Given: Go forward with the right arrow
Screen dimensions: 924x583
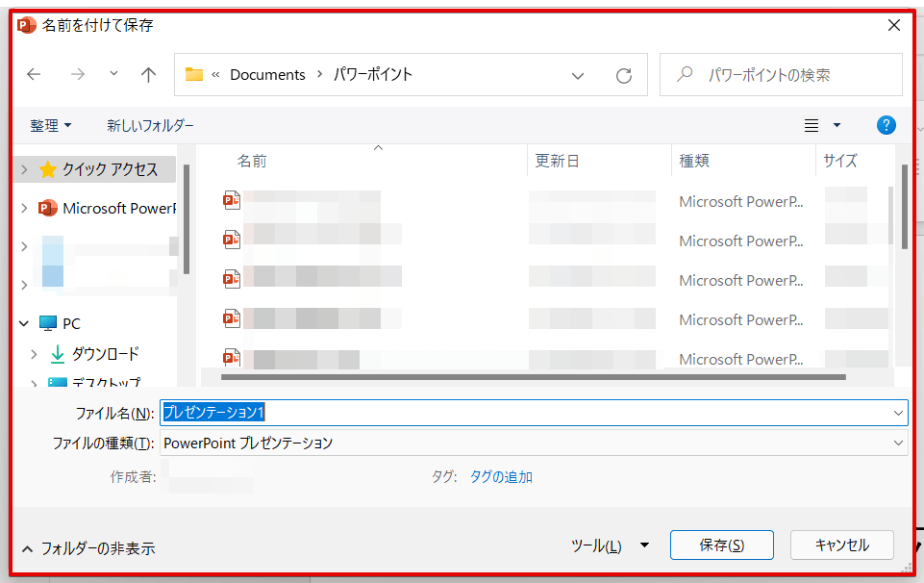Looking at the screenshot, I should (77, 74).
